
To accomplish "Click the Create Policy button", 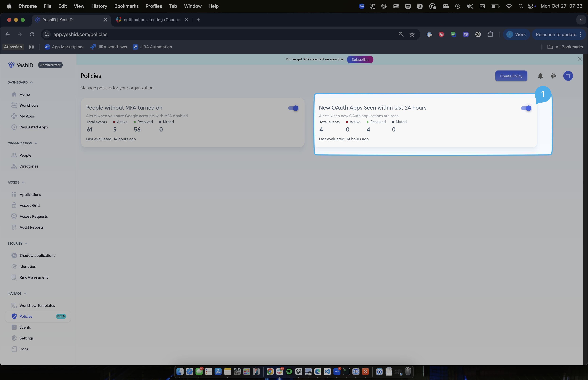I will click(x=511, y=76).
